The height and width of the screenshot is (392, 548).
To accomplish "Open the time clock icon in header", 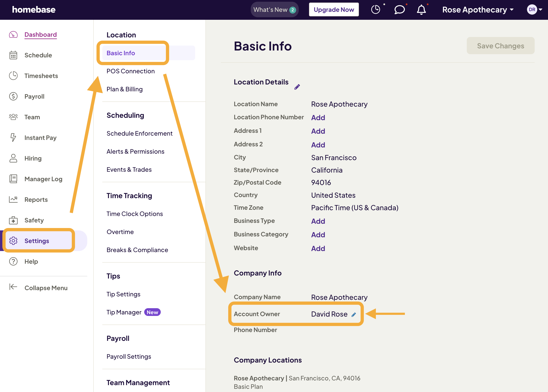I will click(x=375, y=10).
